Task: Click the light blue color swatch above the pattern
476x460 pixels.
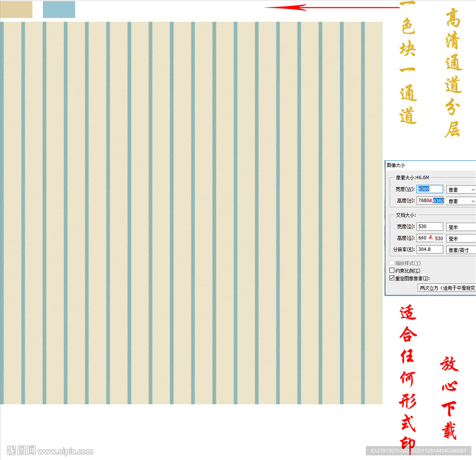Action: click(x=59, y=9)
